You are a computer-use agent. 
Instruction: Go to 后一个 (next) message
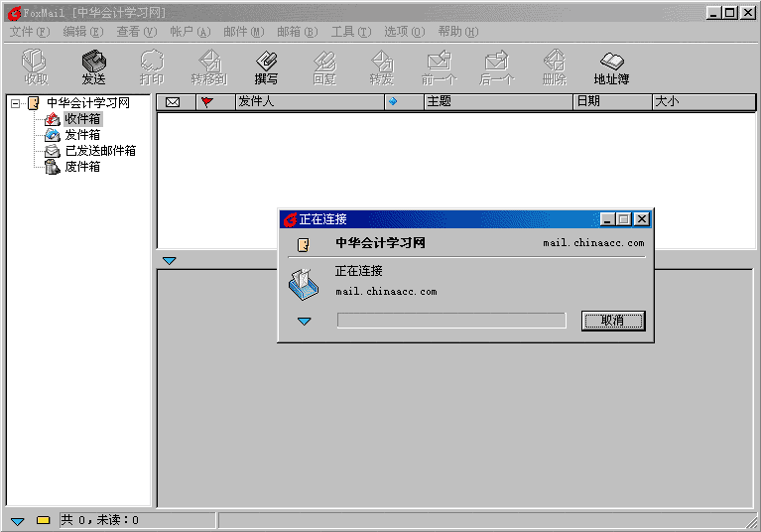(x=496, y=66)
